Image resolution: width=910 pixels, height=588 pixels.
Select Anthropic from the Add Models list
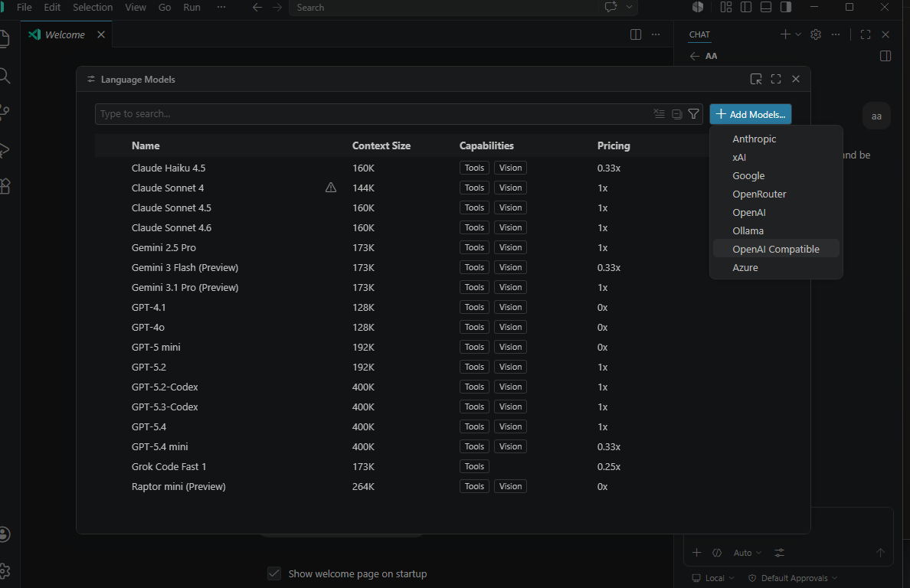coord(754,139)
